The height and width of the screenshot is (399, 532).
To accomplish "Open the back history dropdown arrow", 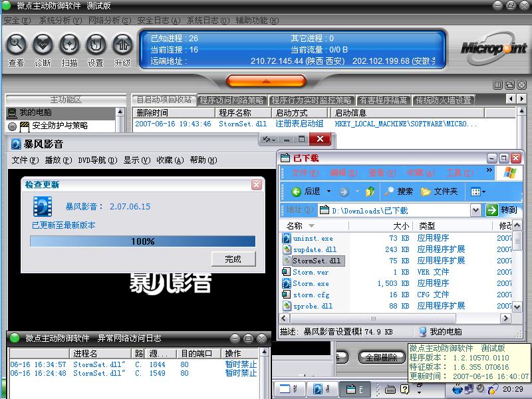I will coord(329,192).
